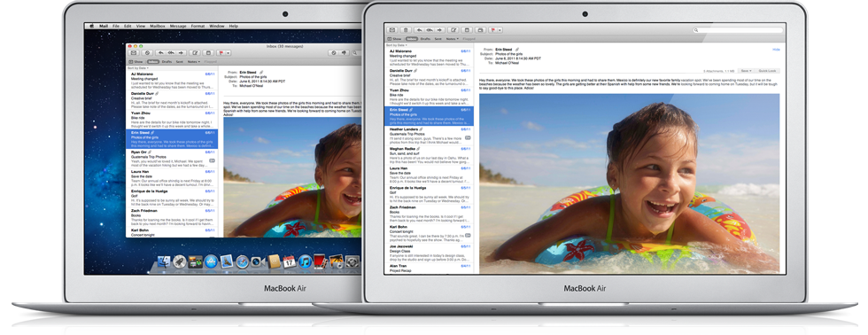Open the App Store dock icon
Image resolution: width=868 pixels, height=335 pixels.
[211, 262]
